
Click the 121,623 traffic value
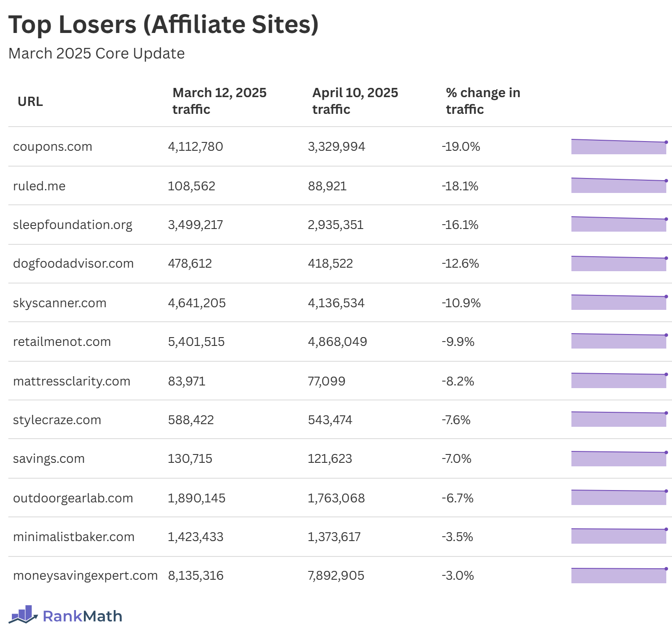(330, 459)
